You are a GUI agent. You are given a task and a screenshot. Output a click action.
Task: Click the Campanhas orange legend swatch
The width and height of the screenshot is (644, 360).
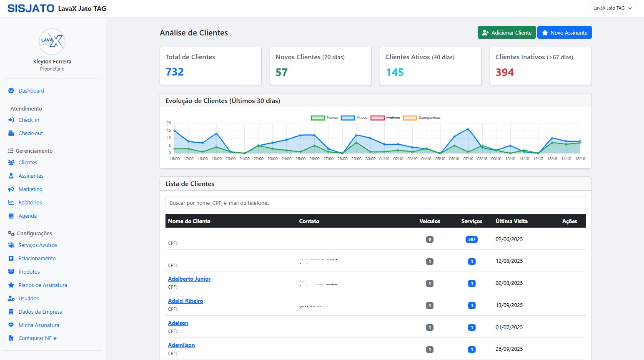410,118
